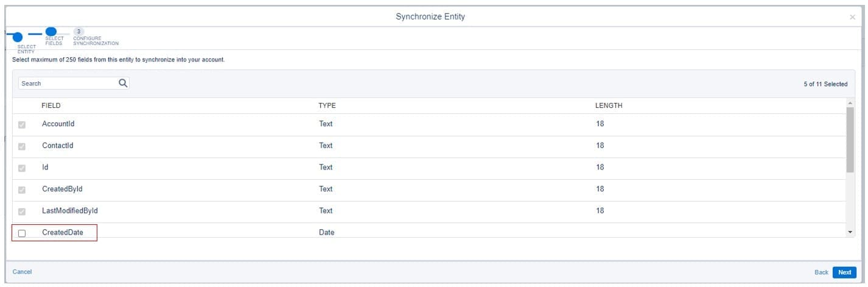Toggle the ContactId field checkbox
The width and height of the screenshot is (868, 287).
coord(22,147)
